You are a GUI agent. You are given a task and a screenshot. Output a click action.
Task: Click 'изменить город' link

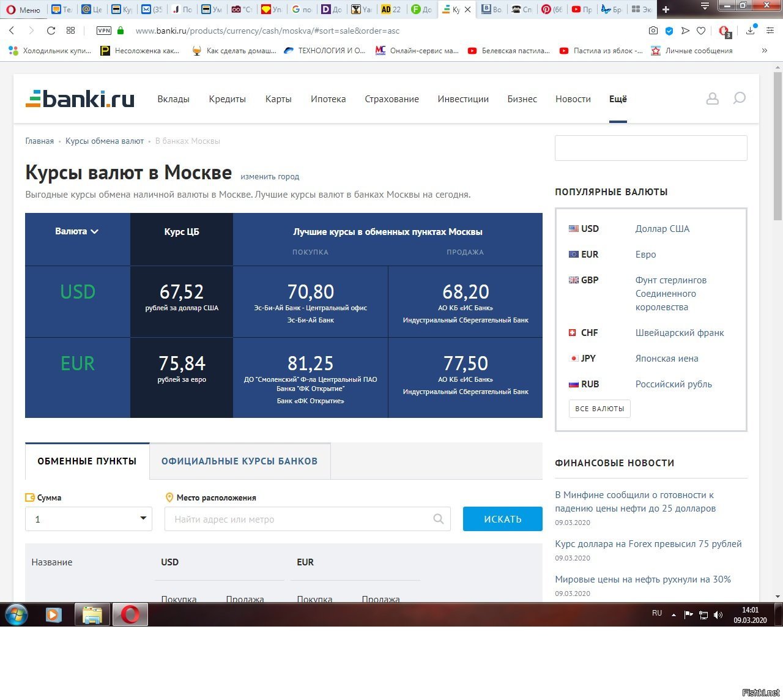[270, 177]
